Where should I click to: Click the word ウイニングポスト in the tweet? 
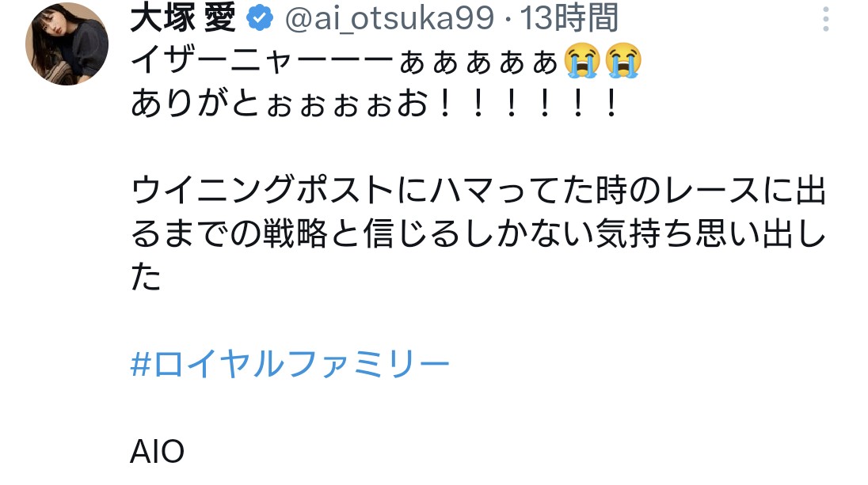pos(262,190)
